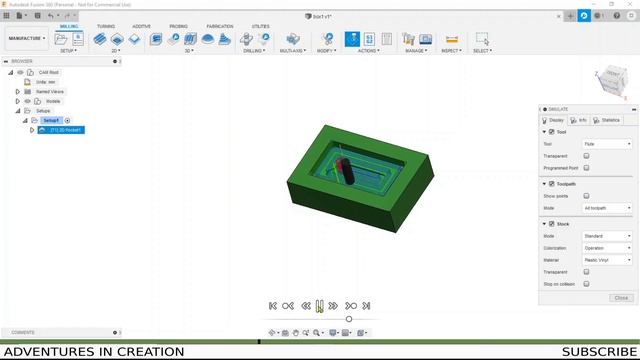Screen dimensions: 640x360
Task: Toggle Toolpath section checkbox
Action: pos(551,184)
